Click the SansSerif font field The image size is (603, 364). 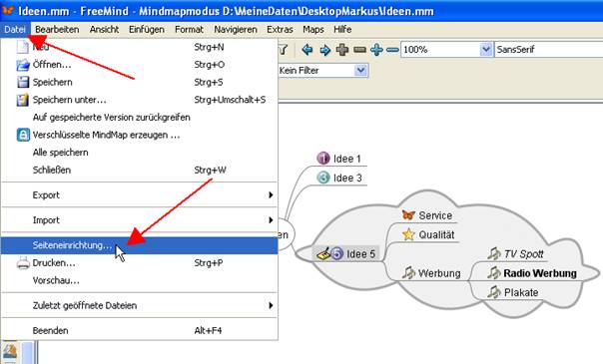click(x=548, y=50)
